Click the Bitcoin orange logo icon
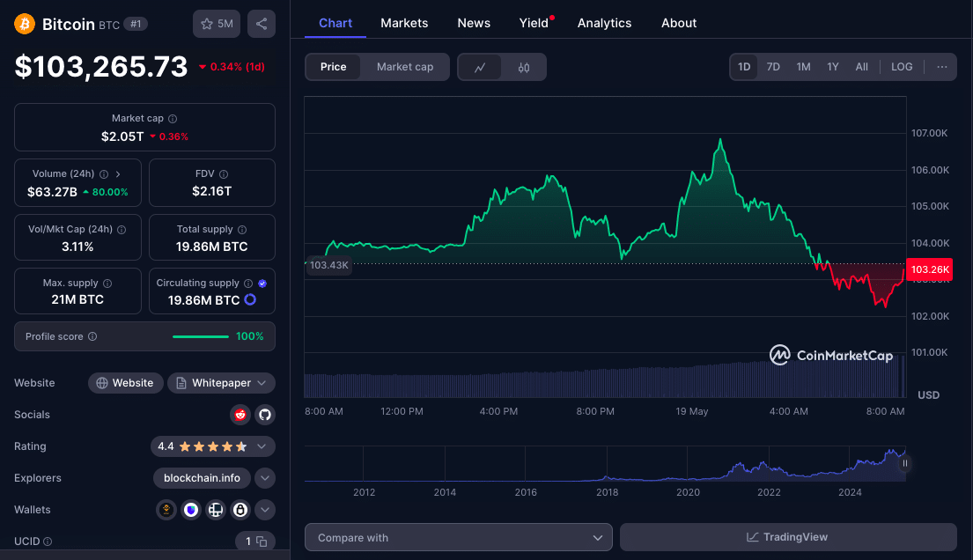This screenshot has height=560, width=973. 25,24
